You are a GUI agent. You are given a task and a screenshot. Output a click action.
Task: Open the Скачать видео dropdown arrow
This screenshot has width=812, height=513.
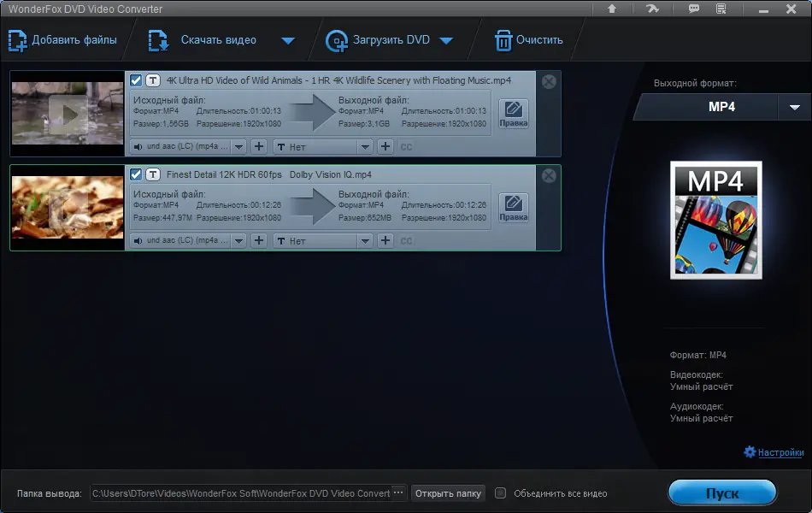pyautogui.click(x=288, y=40)
